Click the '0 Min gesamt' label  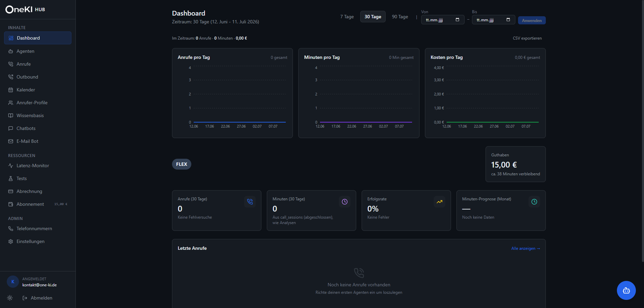(x=401, y=58)
